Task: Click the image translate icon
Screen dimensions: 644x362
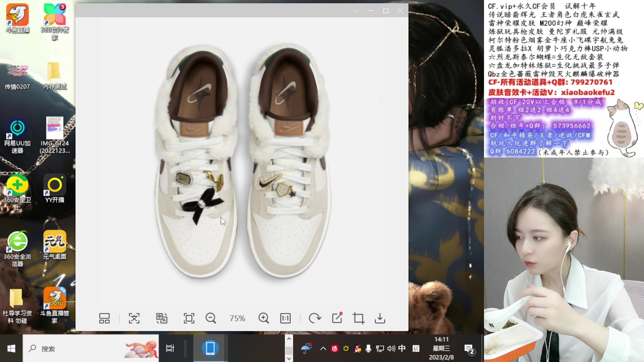Action: (x=162, y=318)
